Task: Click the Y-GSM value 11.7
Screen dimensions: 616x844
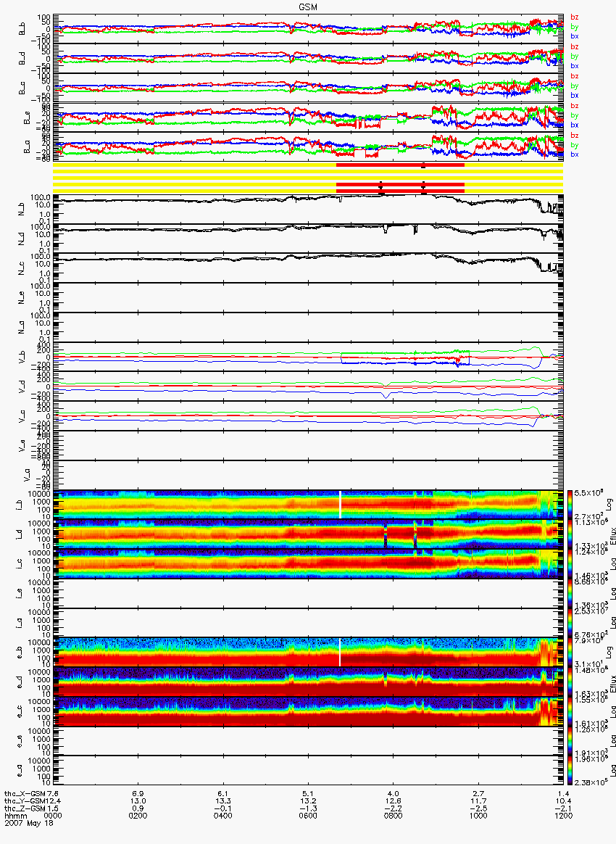Action: click(478, 801)
